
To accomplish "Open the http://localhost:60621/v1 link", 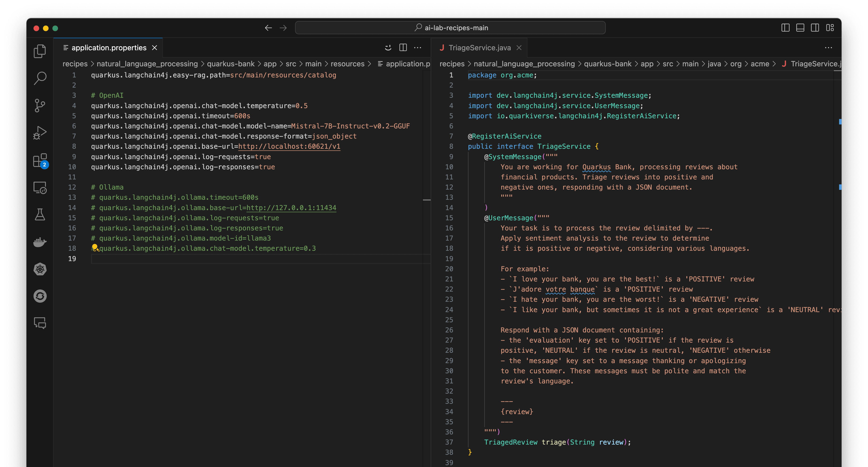I will tap(289, 146).
